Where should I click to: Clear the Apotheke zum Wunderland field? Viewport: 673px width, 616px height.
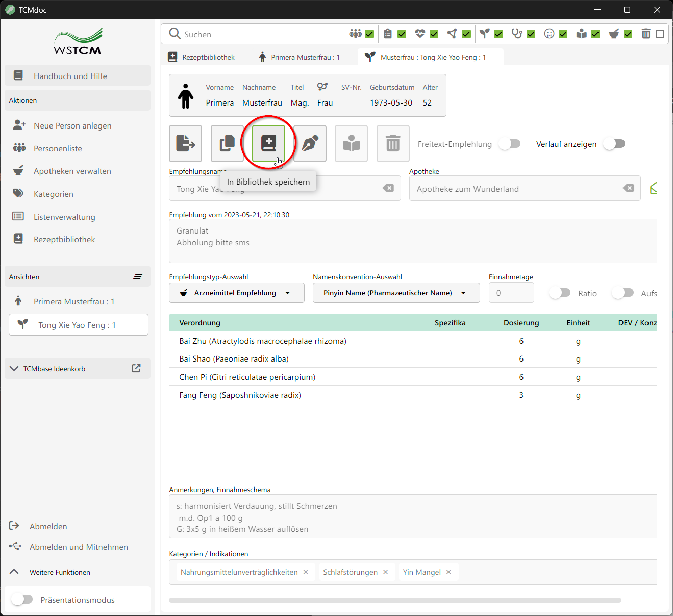click(628, 188)
